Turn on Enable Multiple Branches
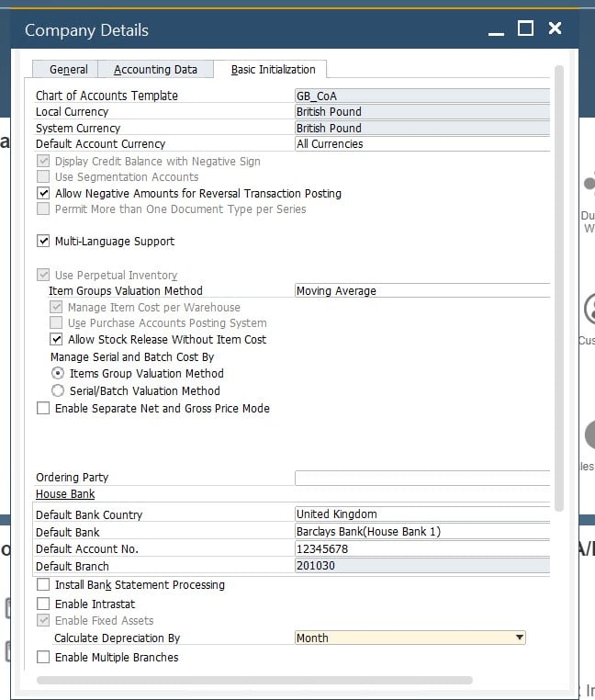 pos(43,658)
